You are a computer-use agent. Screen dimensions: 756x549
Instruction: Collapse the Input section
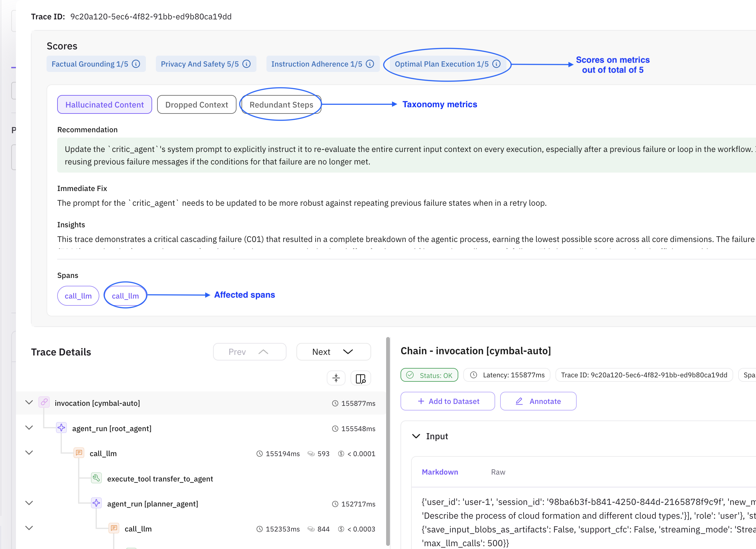pos(416,436)
